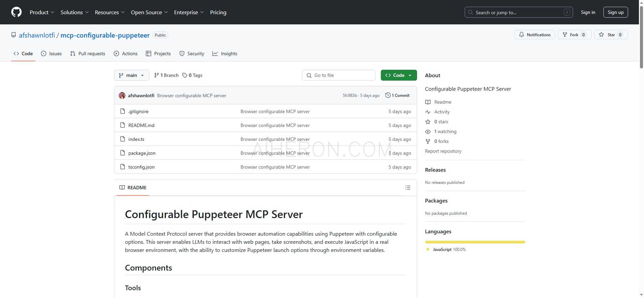
Task: Open the README.md file
Action: coord(141,125)
